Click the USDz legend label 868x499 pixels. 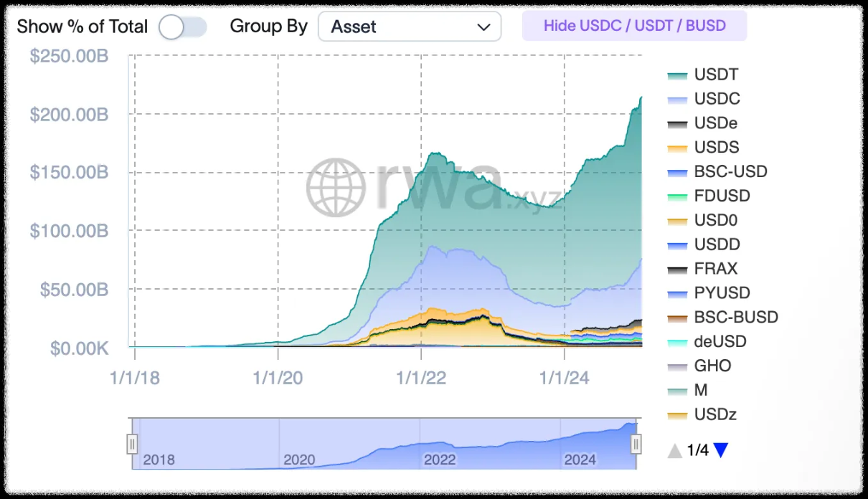pos(715,414)
